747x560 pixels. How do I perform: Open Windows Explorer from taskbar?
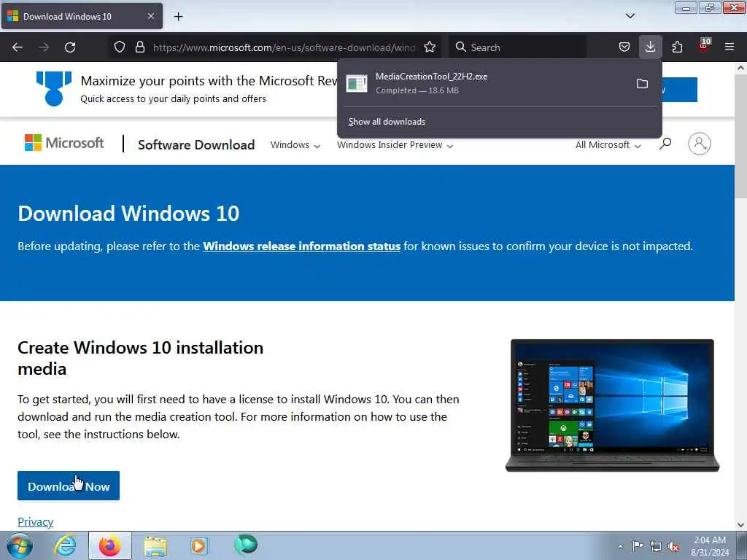tap(155, 545)
